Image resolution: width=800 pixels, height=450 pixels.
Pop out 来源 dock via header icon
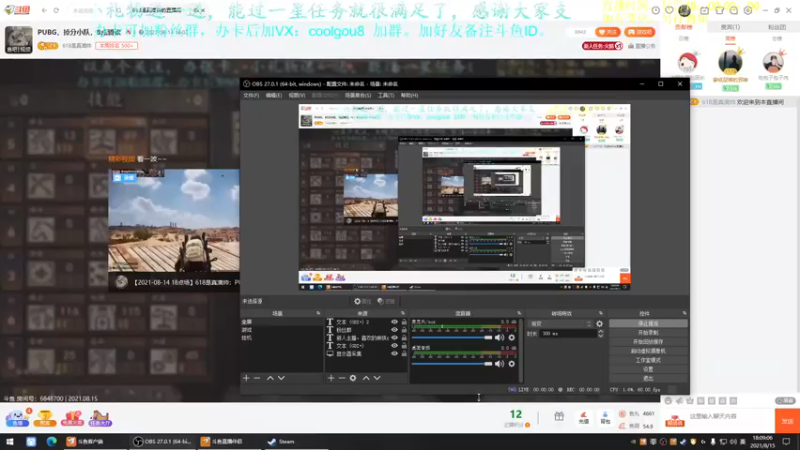tap(403, 313)
